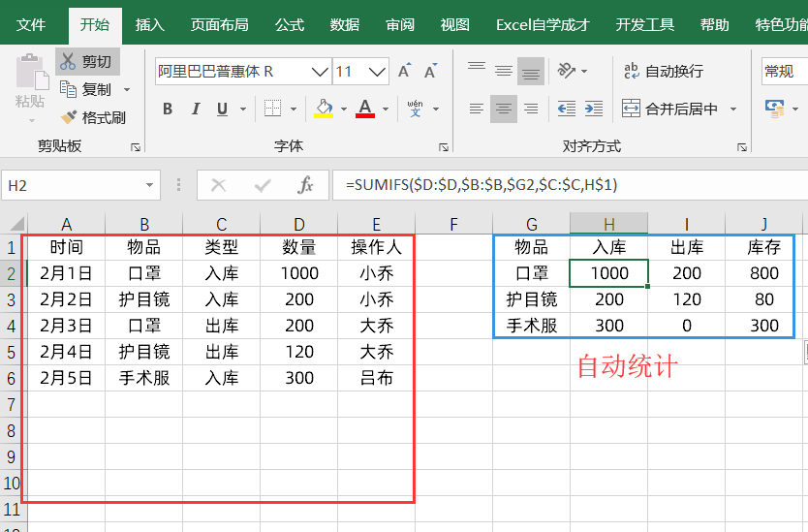This screenshot has width=808, height=532.
Task: Center text horizontally
Action: [504, 109]
